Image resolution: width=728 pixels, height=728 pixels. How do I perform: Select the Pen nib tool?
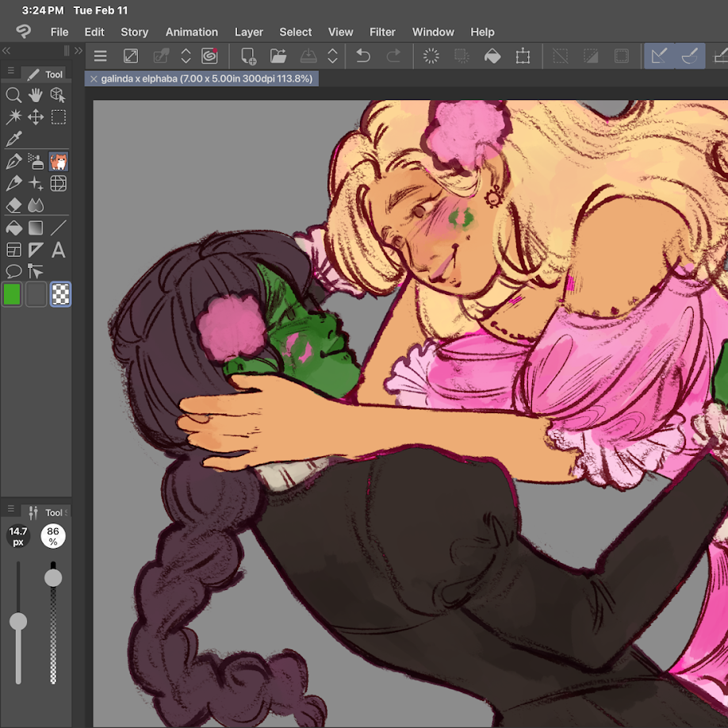13,162
